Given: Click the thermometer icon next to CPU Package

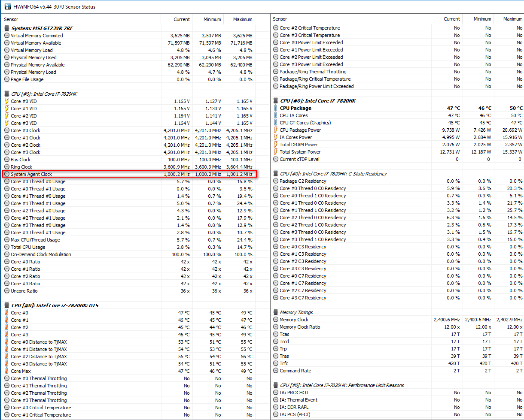Looking at the screenshot, I should pyautogui.click(x=276, y=108).
